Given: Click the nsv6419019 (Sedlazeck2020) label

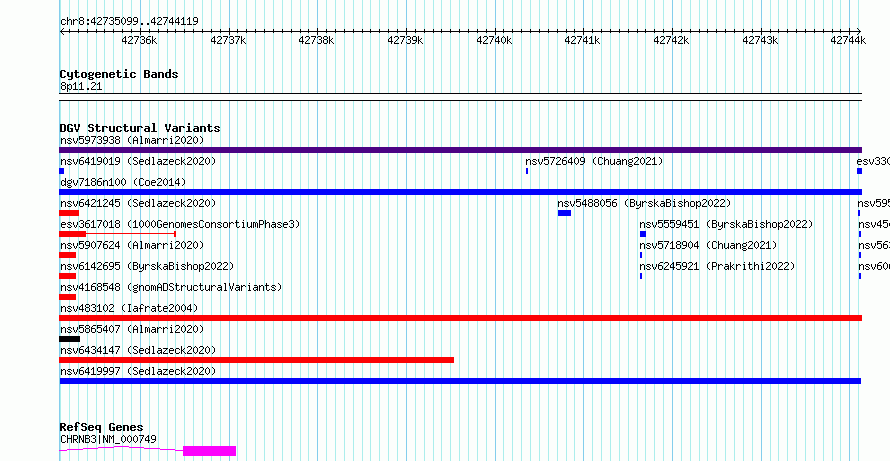Looking at the screenshot, I should click(x=138, y=161).
